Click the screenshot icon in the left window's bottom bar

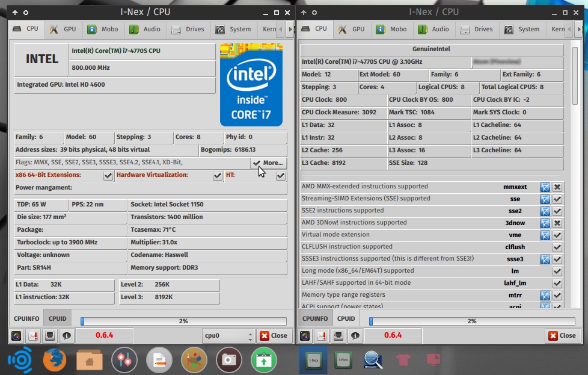coord(16,336)
